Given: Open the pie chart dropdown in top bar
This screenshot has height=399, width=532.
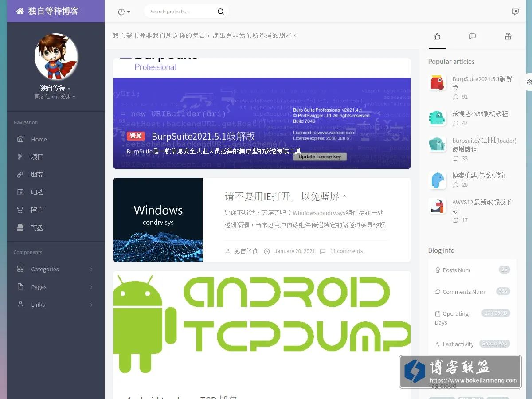Looking at the screenshot, I should [124, 12].
